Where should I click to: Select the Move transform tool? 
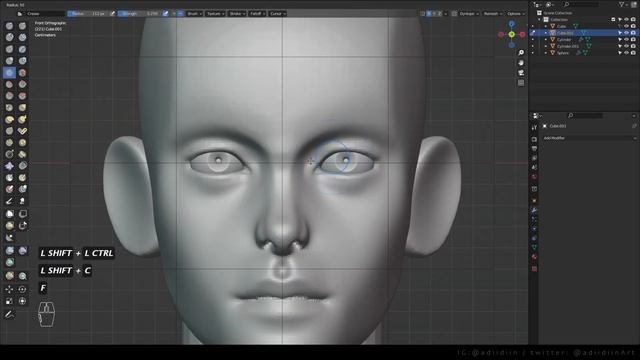click(9, 289)
